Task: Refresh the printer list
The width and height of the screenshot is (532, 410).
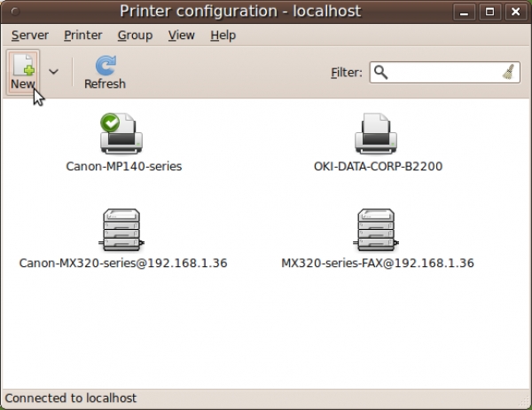Action: (x=105, y=72)
